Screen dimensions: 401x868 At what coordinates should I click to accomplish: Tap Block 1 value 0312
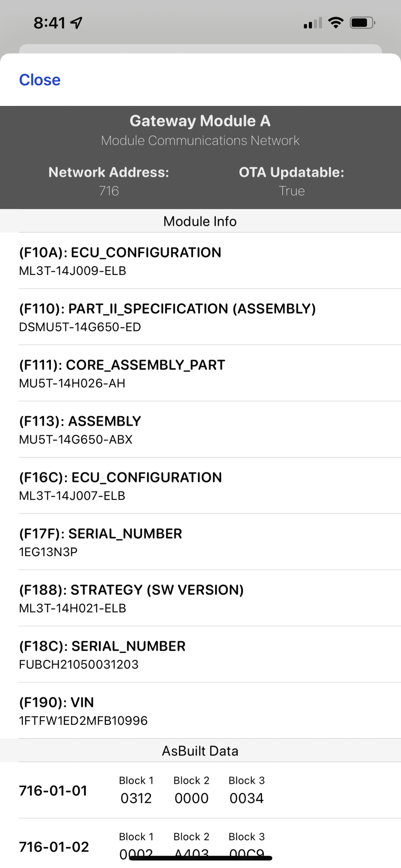click(x=136, y=798)
